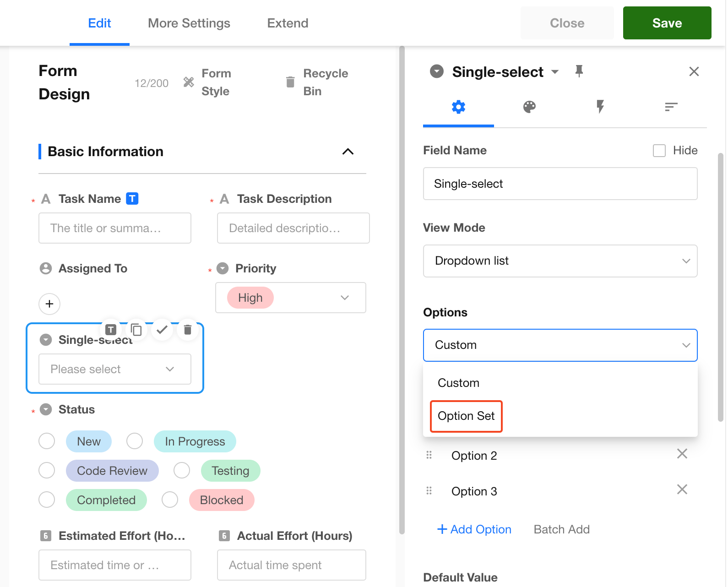
Task: Open the Priority dropdown showing High
Action: coord(290,298)
